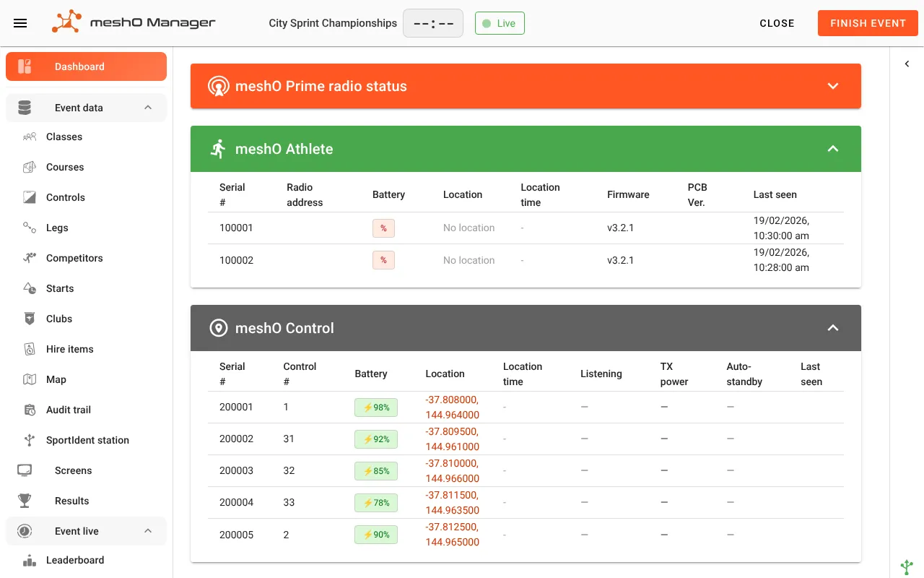Toggle the Live status indicator

click(500, 23)
